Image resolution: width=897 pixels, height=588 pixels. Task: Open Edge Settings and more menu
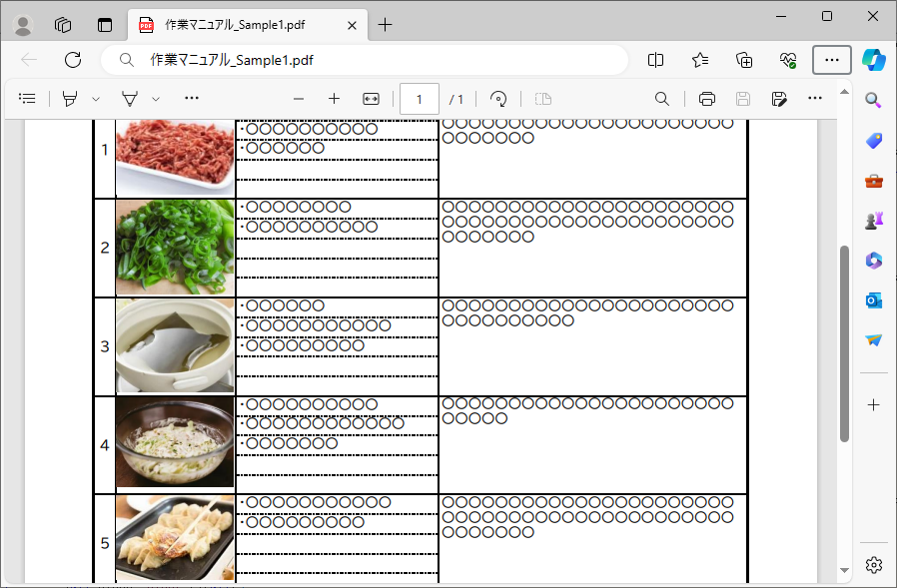831,60
